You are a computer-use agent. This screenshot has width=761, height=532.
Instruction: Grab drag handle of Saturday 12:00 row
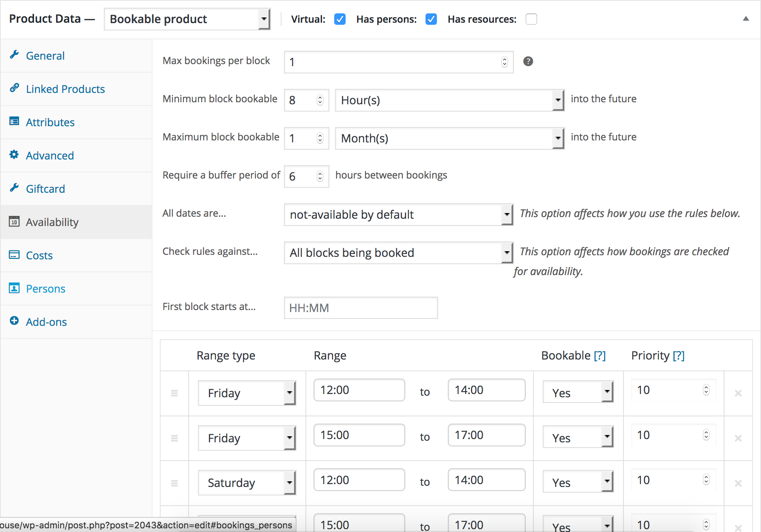pos(174,483)
